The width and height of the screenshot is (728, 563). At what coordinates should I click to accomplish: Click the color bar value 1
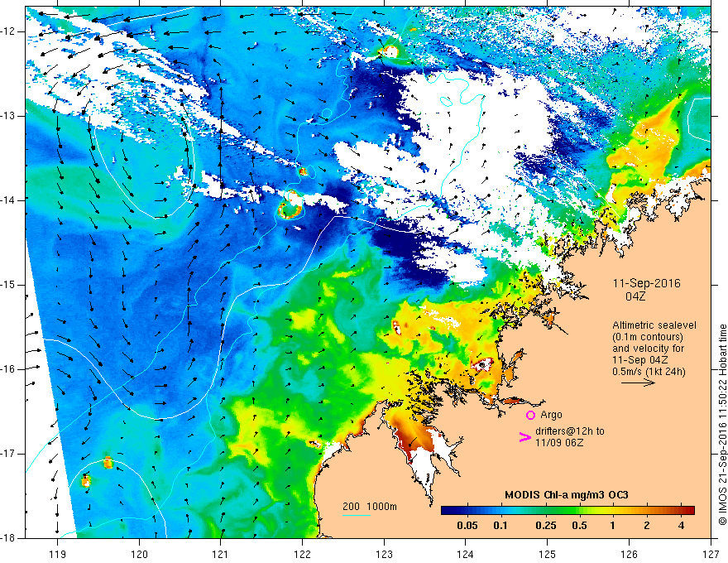(x=613, y=526)
